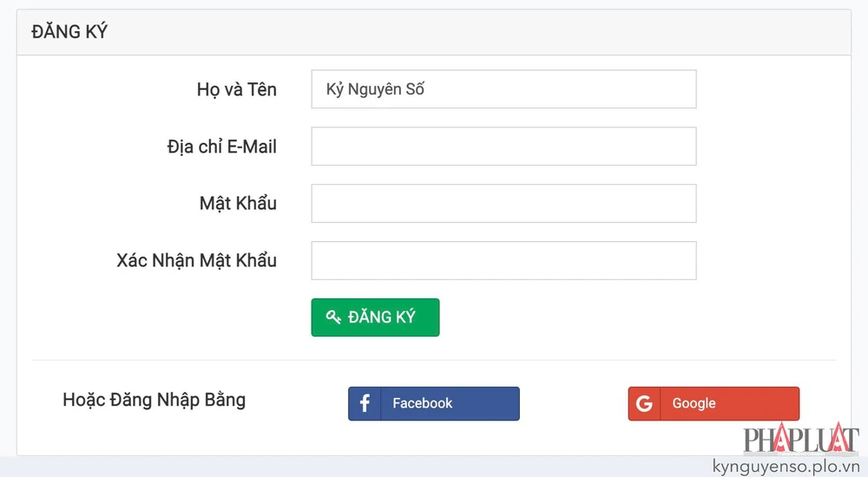The image size is (868, 477).
Task: Click the "Hoặc Đăng Nhập Bằng" text
Action: point(154,400)
